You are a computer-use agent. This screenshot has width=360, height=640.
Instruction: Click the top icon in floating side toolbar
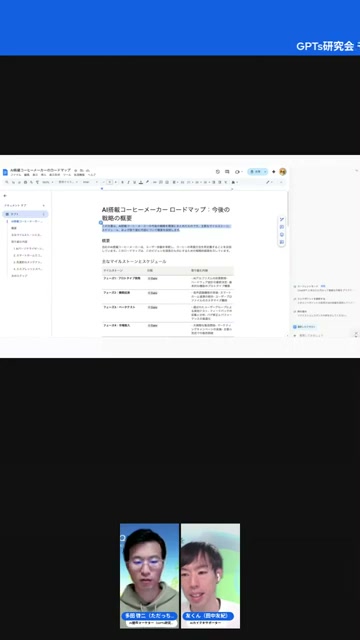tap(282, 219)
